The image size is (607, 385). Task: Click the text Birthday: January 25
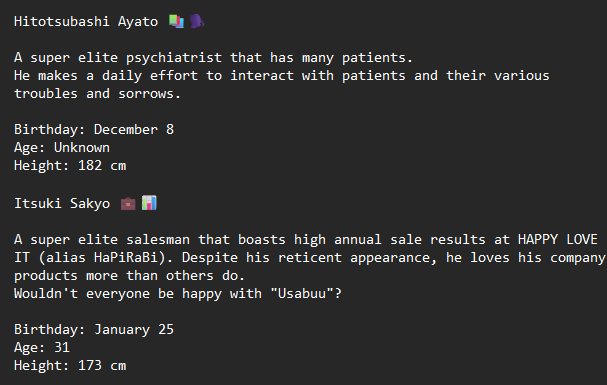pyautogui.click(x=94, y=330)
